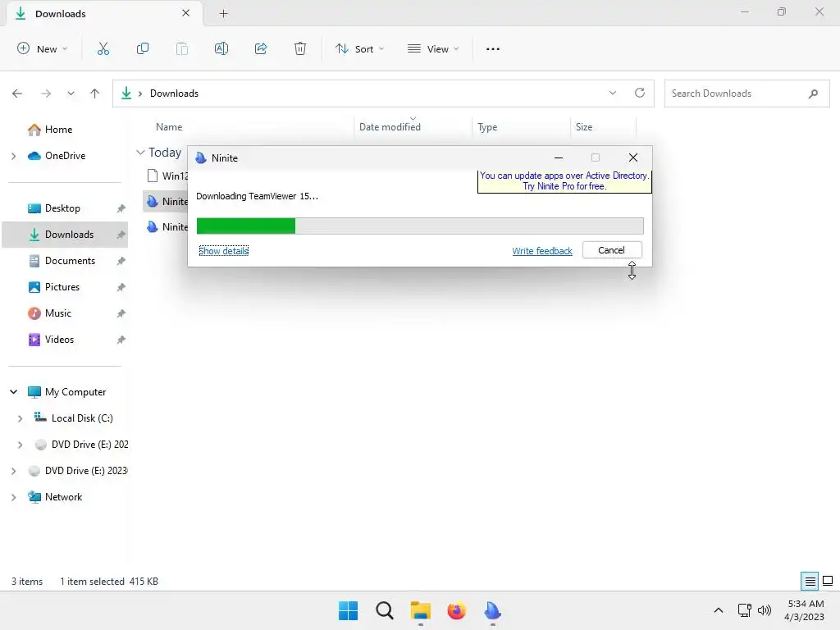Sort by Date modified column

(390, 127)
